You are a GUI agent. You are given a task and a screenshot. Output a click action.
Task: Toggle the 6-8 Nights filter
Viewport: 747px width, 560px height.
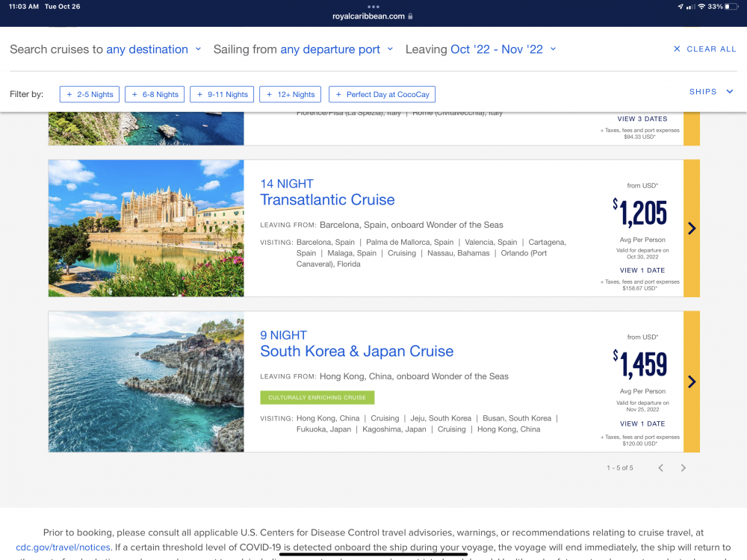pyautogui.click(x=155, y=95)
